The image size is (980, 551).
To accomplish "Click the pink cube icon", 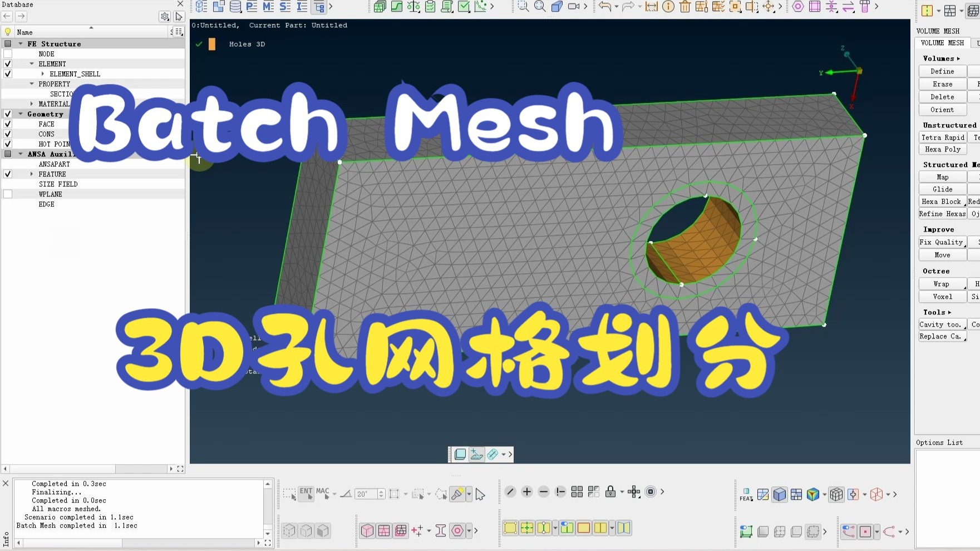I will (x=367, y=530).
